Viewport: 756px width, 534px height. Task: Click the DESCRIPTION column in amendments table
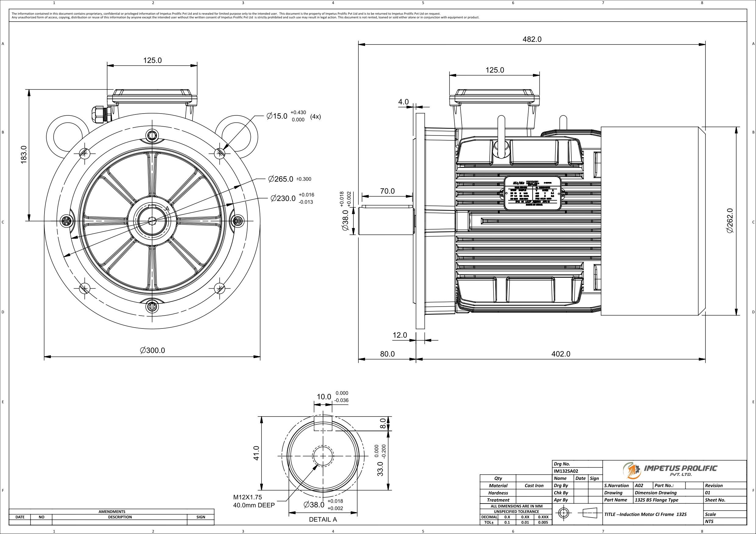pyautogui.click(x=120, y=517)
